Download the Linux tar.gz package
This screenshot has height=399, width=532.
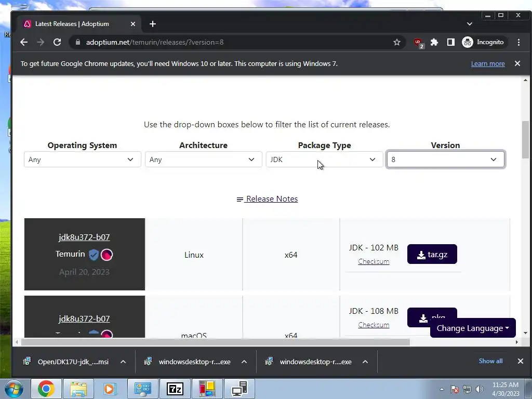[432, 254]
